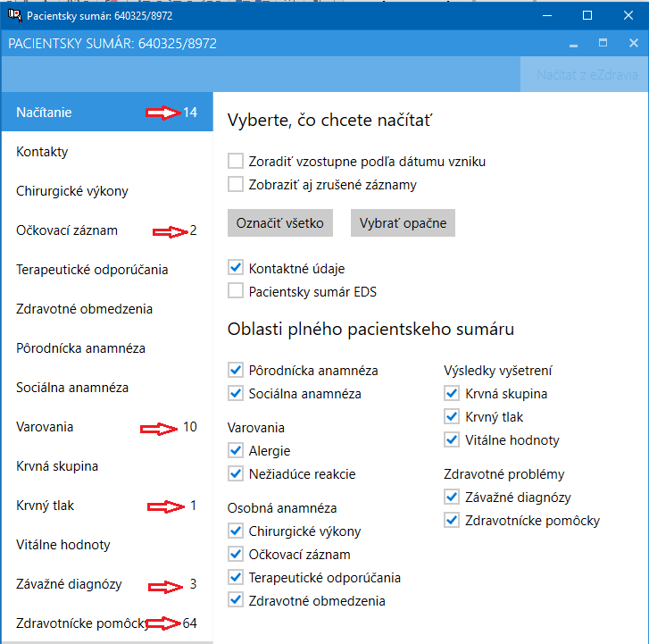Open Zdravotnícke pomôcky sidebar entry
649x644 pixels.
(x=107, y=623)
